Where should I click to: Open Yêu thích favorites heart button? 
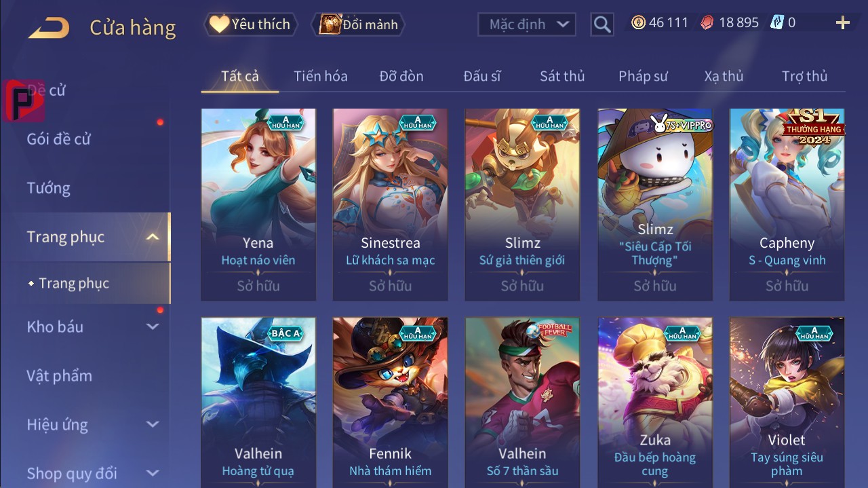(x=249, y=24)
